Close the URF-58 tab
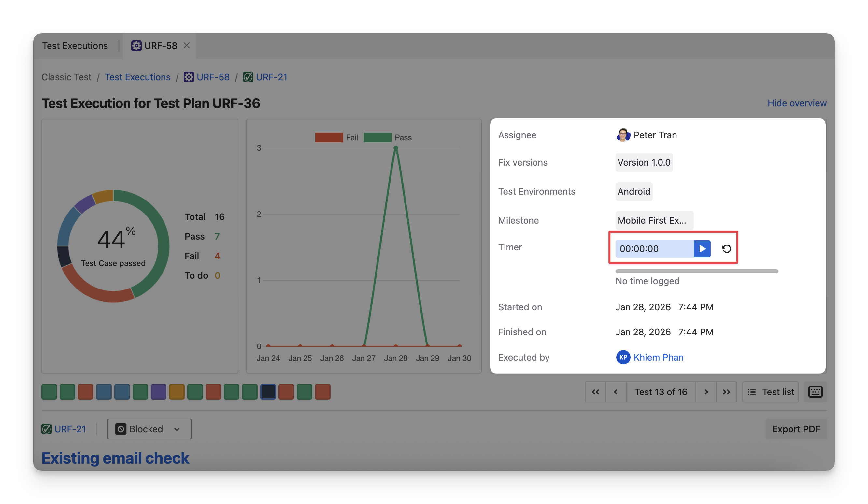 point(187,46)
